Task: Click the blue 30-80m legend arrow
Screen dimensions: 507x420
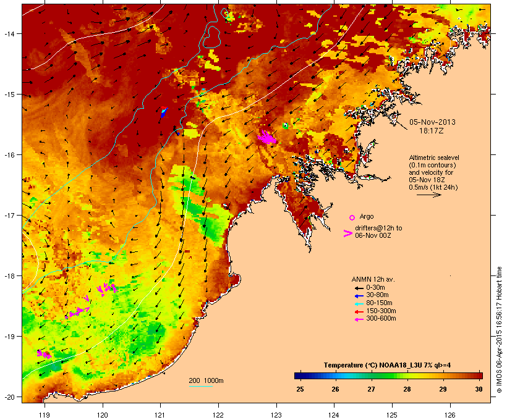Action: 359,296
